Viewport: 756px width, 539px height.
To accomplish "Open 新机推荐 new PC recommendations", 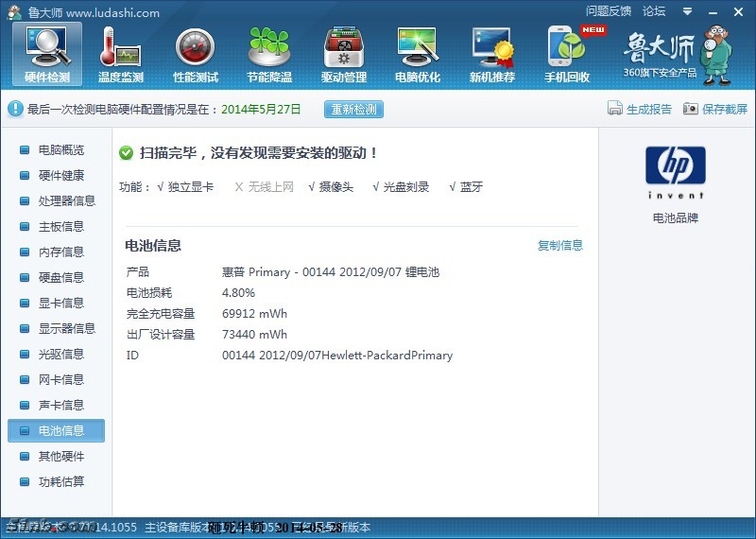I will [x=492, y=54].
